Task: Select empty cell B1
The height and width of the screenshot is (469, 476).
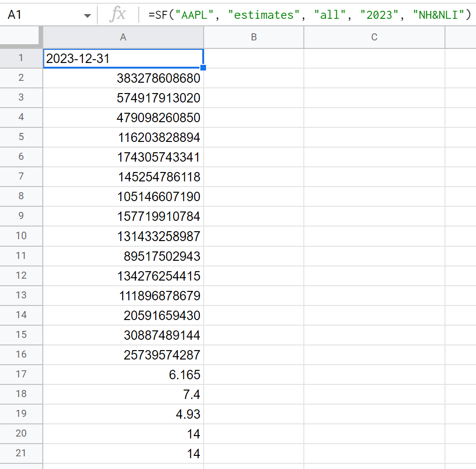Action: pyautogui.click(x=254, y=58)
